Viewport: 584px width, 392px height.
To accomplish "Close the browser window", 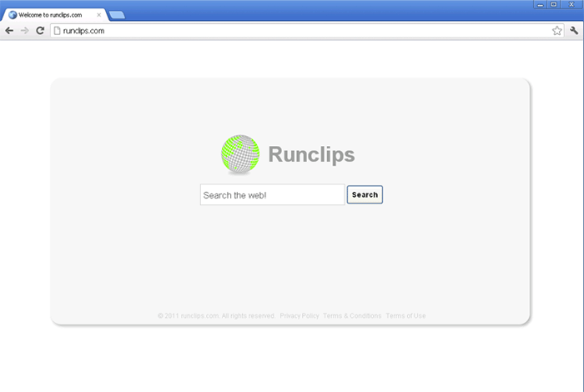I will (x=571, y=5).
